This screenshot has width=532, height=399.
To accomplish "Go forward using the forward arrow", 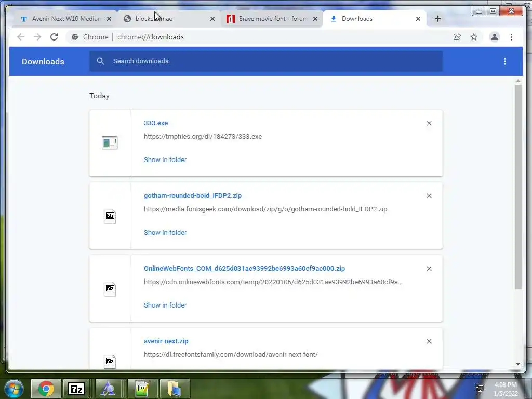I will coord(37,37).
